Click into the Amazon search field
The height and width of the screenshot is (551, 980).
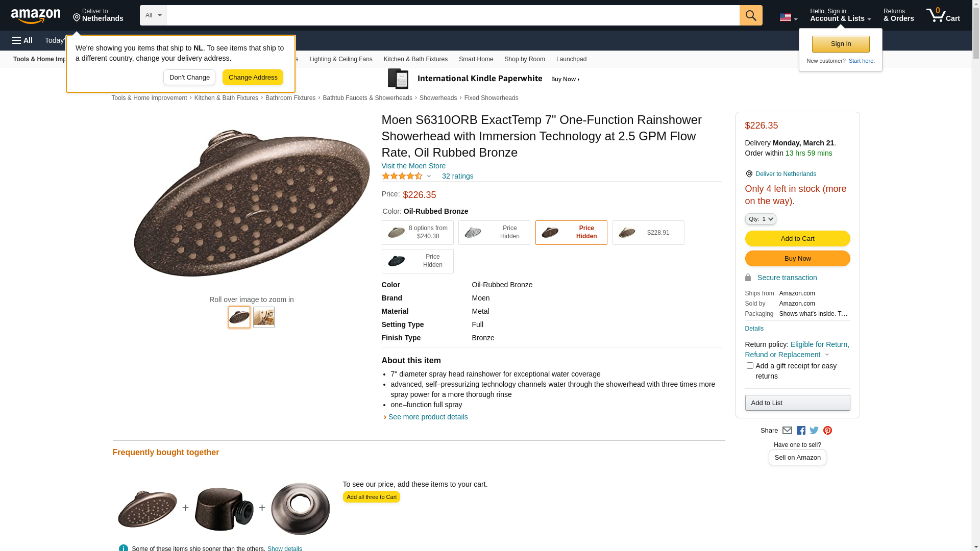tap(452, 15)
